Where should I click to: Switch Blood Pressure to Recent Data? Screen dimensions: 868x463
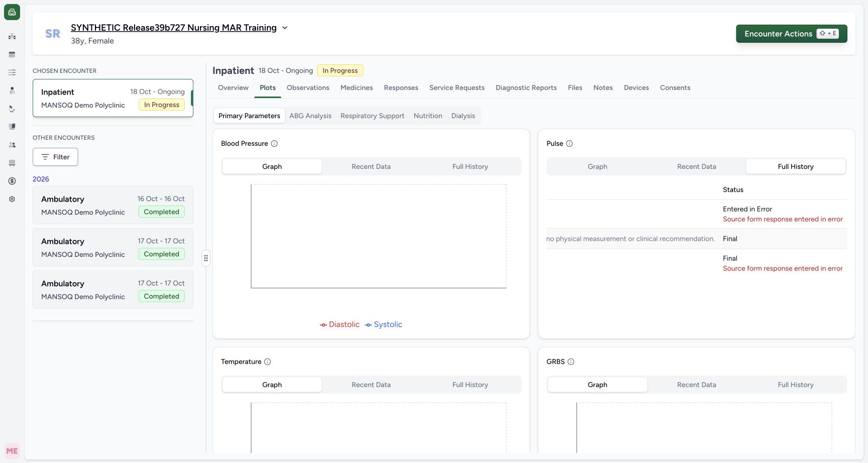coord(371,167)
